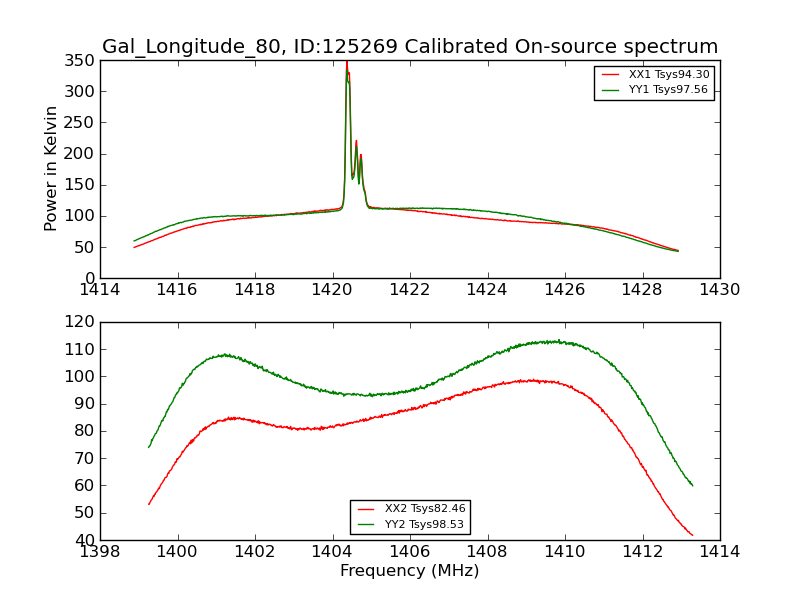The image size is (800, 600).
Task: Click the 'Frequency (MHz)' x-axis label
Action: 410,570
